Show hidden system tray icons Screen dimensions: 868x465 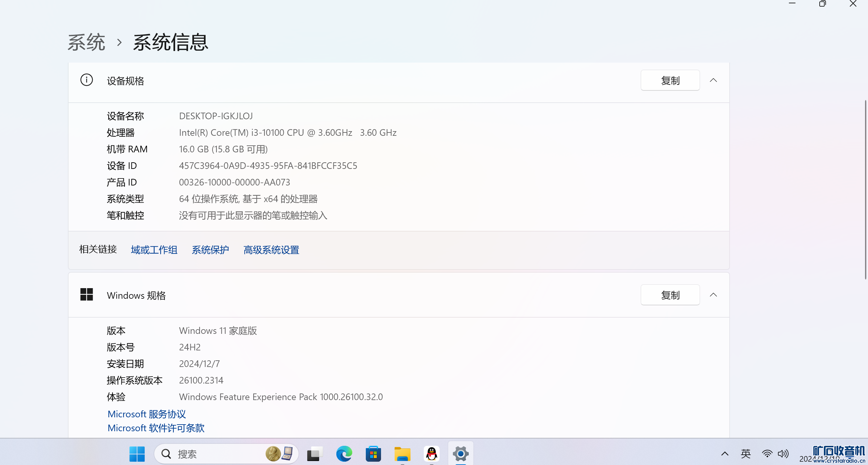pyautogui.click(x=724, y=454)
